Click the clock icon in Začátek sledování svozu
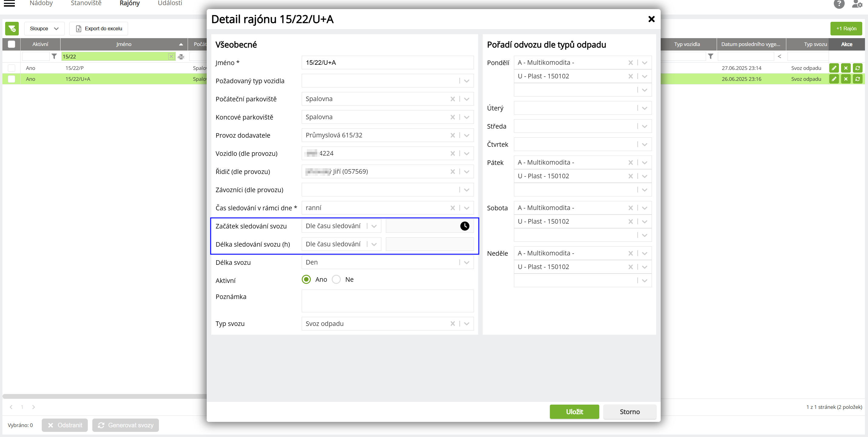Screen dimensions: 868x437 pyautogui.click(x=464, y=226)
